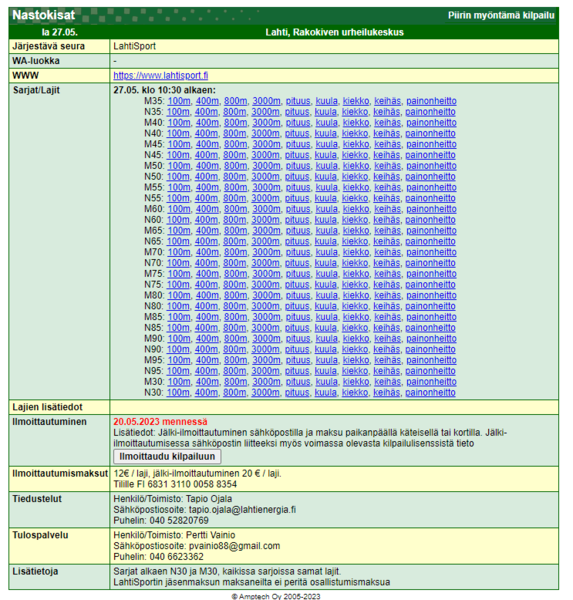This screenshot has width=573, height=600.
Task: Click the 20.05.2023 mennessä deadline text
Action: [x=160, y=422]
